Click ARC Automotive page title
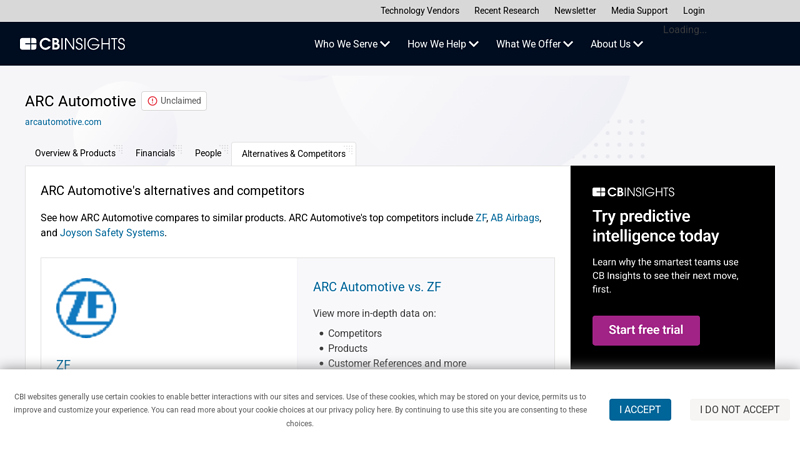This screenshot has width=800, height=450. click(81, 101)
